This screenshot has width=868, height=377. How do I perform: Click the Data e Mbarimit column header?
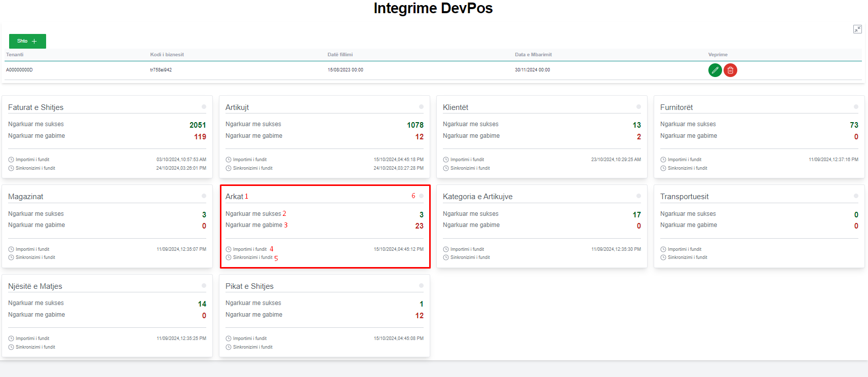(533, 55)
